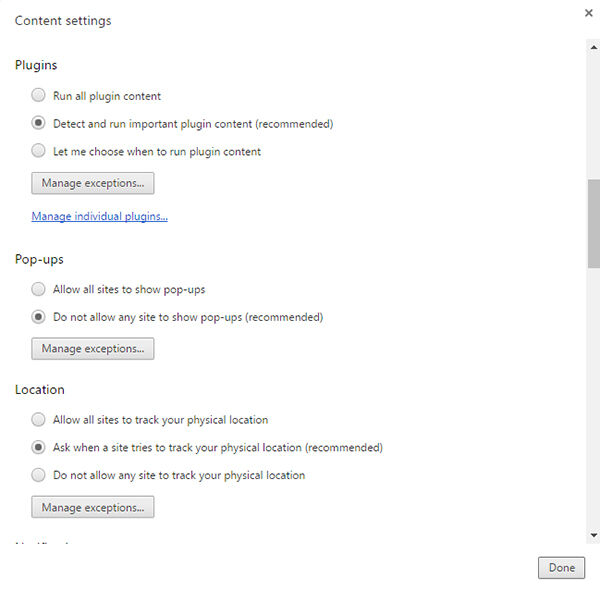
Task: Click the scrollbar up arrow
Action: pyautogui.click(x=593, y=47)
